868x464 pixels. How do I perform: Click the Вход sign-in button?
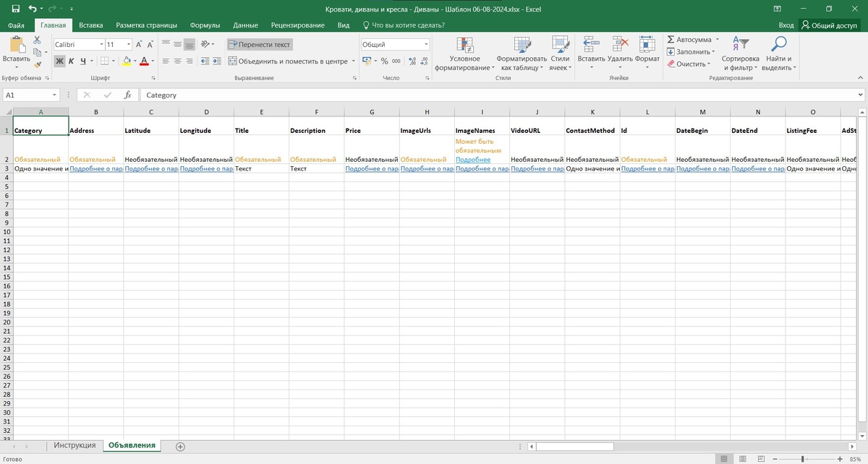[786, 25]
